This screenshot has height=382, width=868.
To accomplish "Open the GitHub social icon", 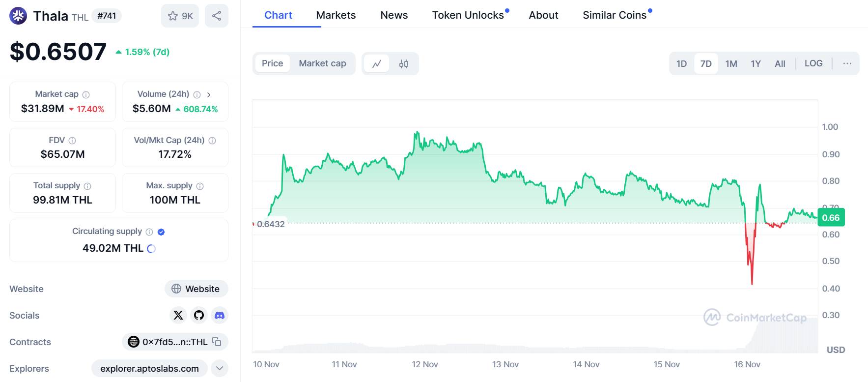I will (199, 315).
